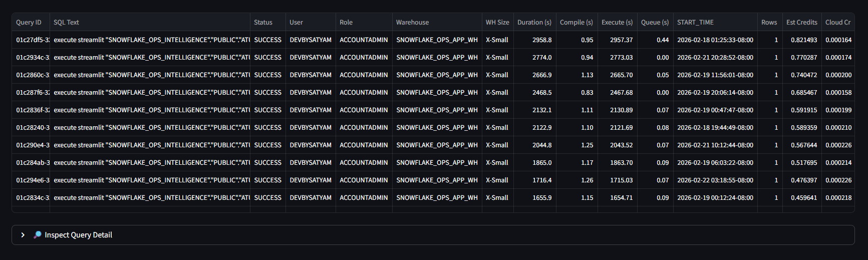
Task: Expand the Inspect Query Detail section
Action: (433, 235)
